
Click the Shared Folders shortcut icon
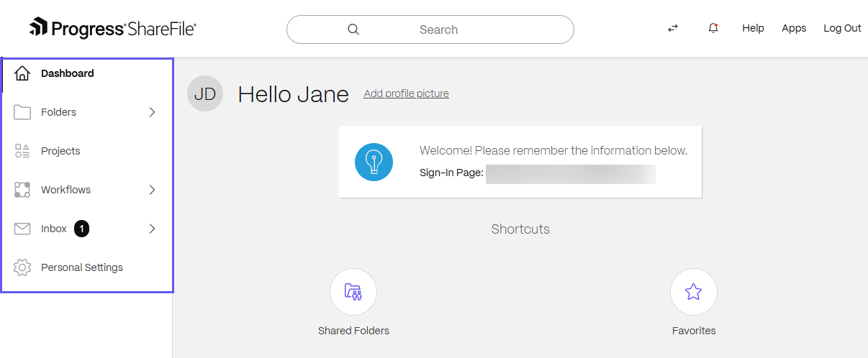[x=353, y=292]
